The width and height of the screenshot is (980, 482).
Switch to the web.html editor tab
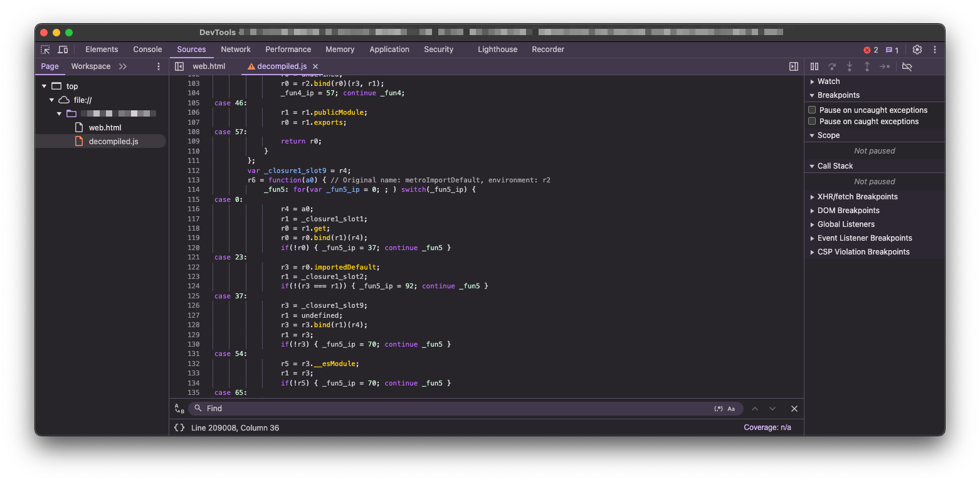click(x=209, y=66)
